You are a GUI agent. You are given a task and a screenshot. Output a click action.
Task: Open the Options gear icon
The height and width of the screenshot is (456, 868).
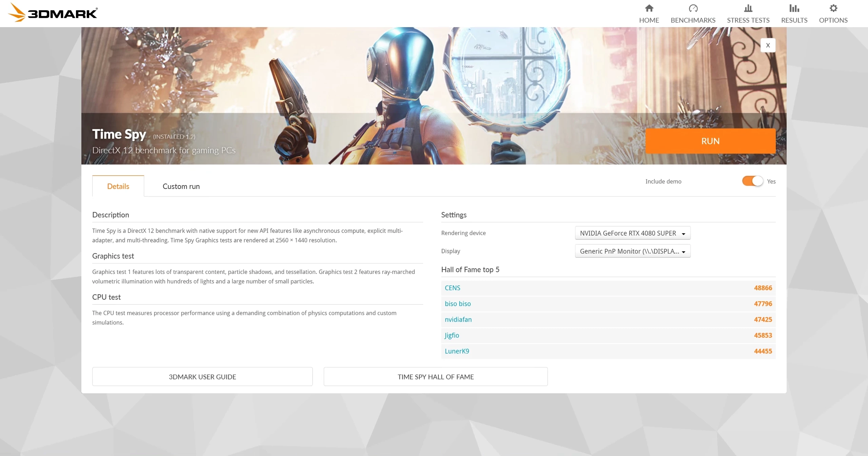pos(833,8)
